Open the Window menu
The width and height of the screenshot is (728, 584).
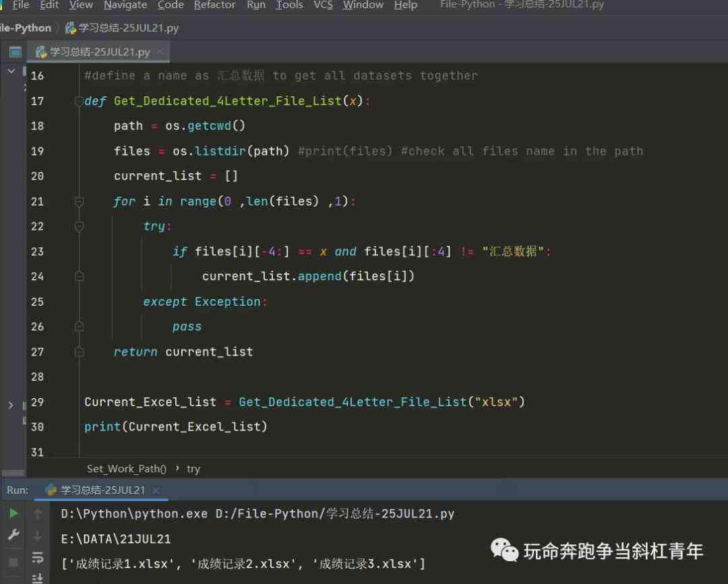tap(363, 5)
